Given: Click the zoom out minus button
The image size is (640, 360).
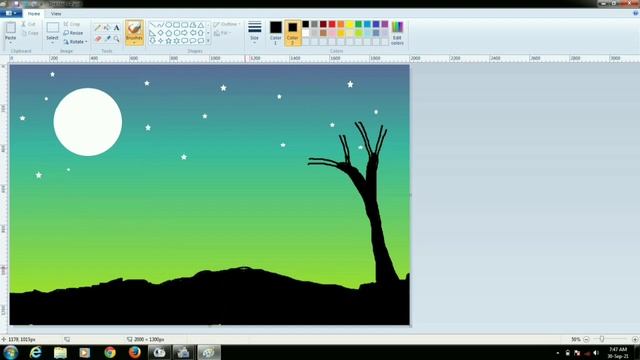Looking at the screenshot, I should pyautogui.click(x=587, y=340).
